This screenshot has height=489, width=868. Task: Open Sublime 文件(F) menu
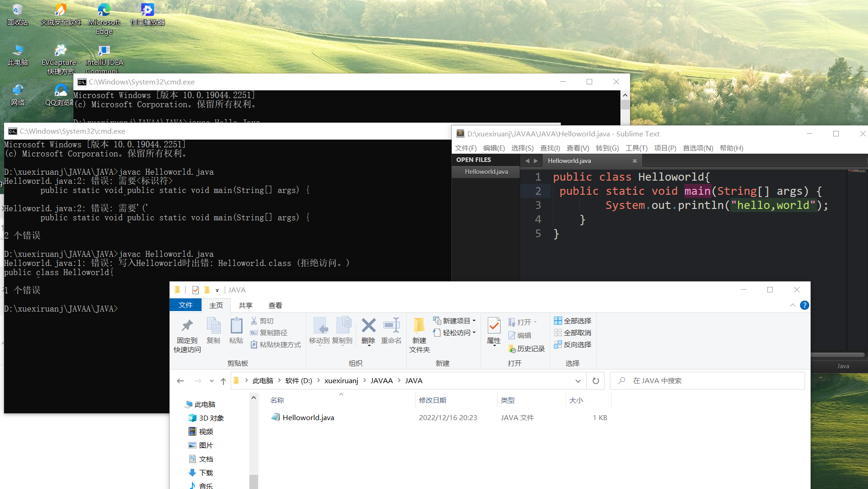[x=465, y=148]
